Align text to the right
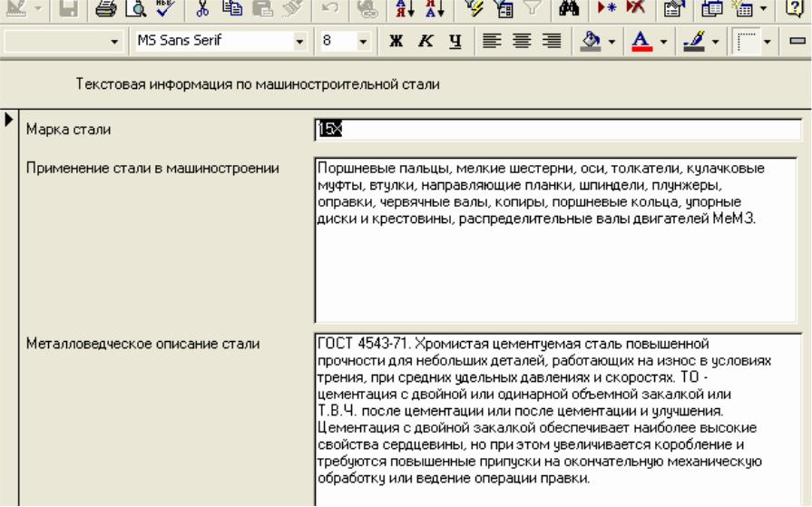 click(x=552, y=41)
